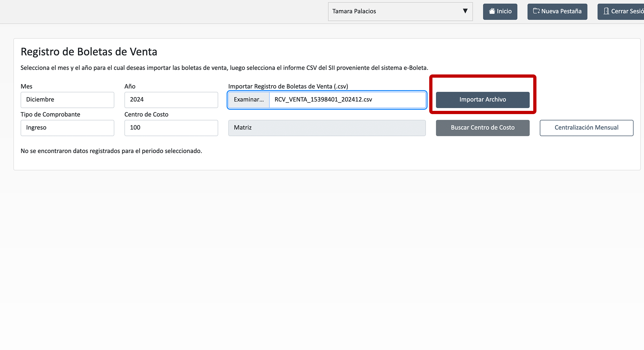The height and width of the screenshot is (350, 644).
Task: Click the Tipo de Comprobante label
Action: pos(50,114)
